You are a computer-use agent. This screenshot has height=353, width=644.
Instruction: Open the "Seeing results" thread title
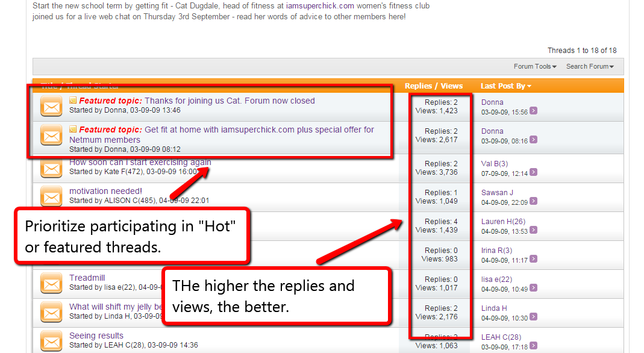click(x=96, y=336)
